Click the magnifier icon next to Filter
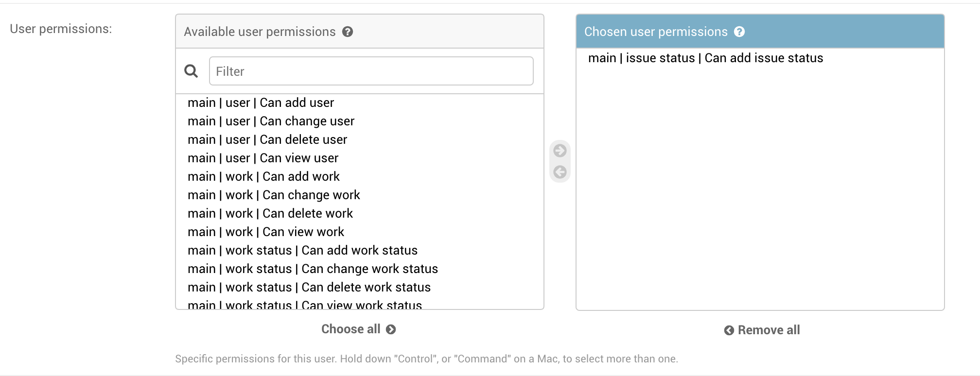The image size is (980, 376). pos(191,71)
